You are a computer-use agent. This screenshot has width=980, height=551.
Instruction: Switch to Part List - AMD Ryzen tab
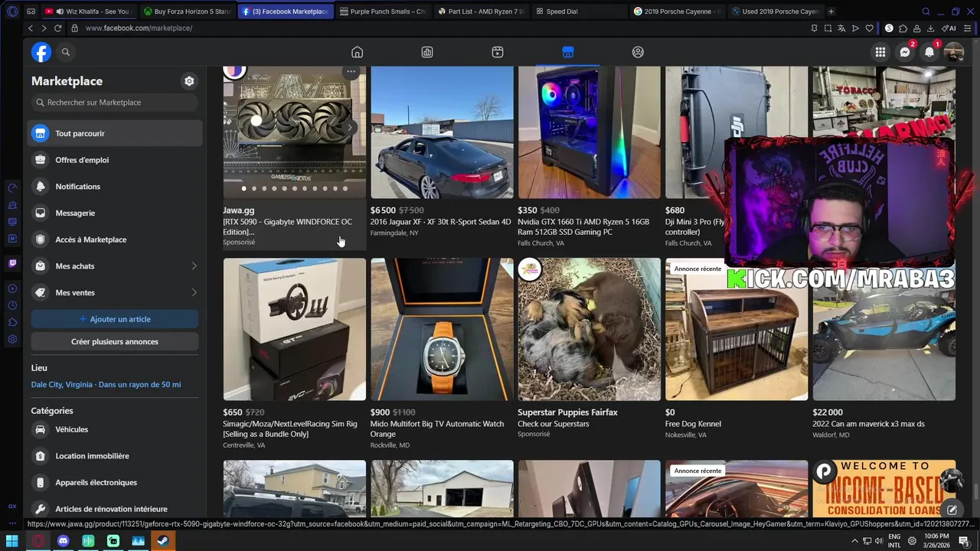coord(480,11)
